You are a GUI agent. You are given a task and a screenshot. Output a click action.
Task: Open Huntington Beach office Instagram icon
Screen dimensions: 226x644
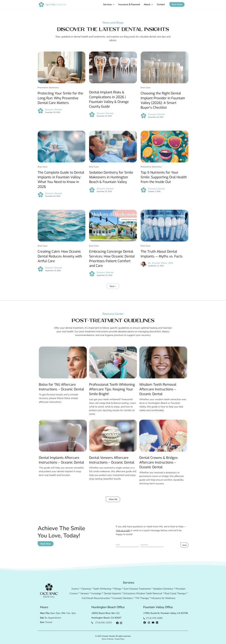[121, 623]
